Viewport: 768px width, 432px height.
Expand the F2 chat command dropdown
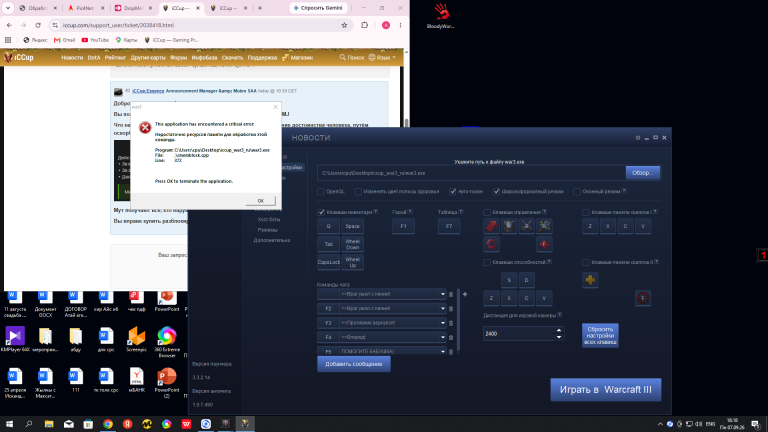[x=442, y=309]
